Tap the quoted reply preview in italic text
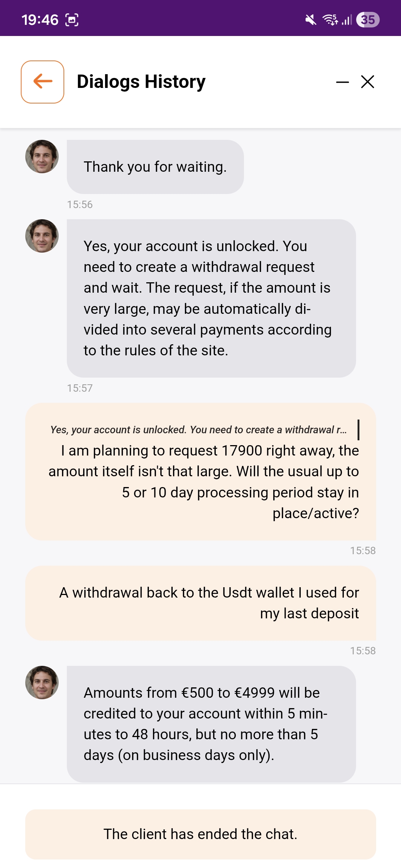This screenshot has height=868, width=401. coord(199,430)
